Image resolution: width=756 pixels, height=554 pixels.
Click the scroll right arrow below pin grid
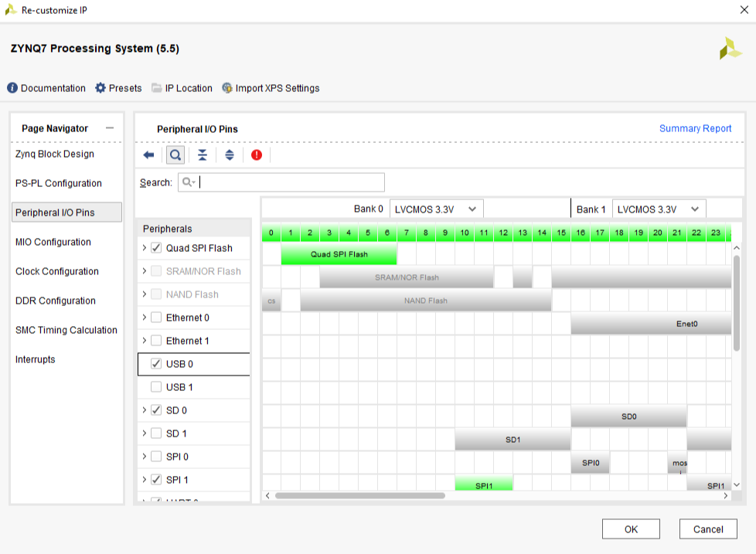[726, 496]
